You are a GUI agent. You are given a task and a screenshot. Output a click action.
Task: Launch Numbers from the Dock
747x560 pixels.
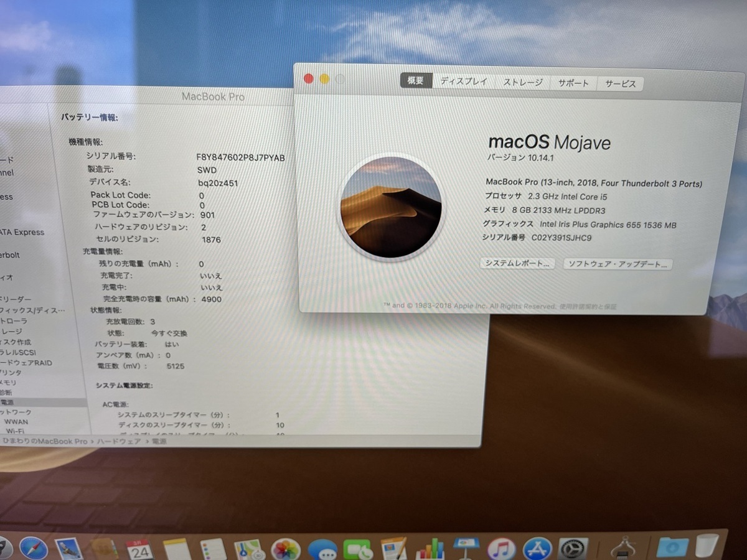click(430, 550)
